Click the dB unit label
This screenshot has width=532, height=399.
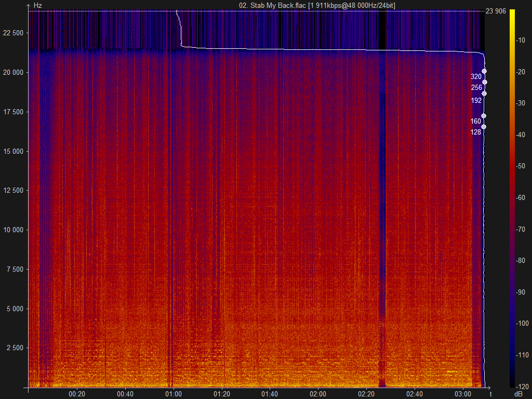(x=519, y=394)
